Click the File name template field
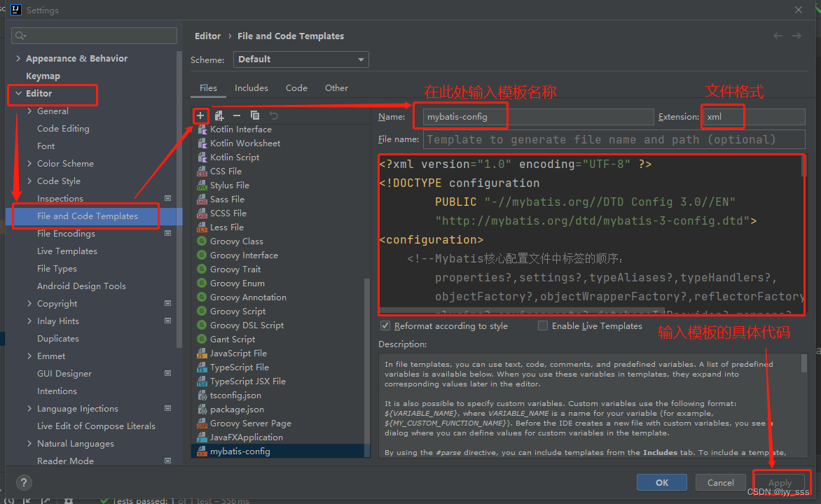 (614, 140)
